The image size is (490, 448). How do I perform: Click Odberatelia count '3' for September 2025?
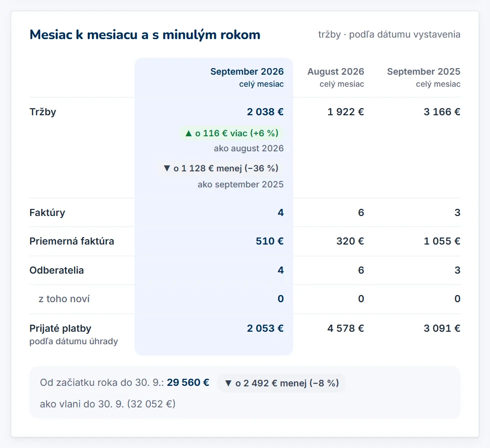pos(457,270)
